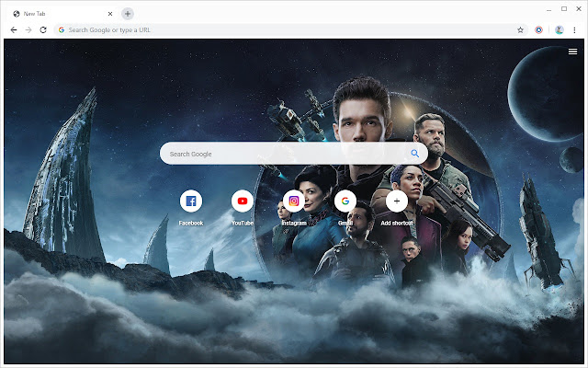Minimize the browser window
The image size is (588, 368).
pyautogui.click(x=549, y=9)
